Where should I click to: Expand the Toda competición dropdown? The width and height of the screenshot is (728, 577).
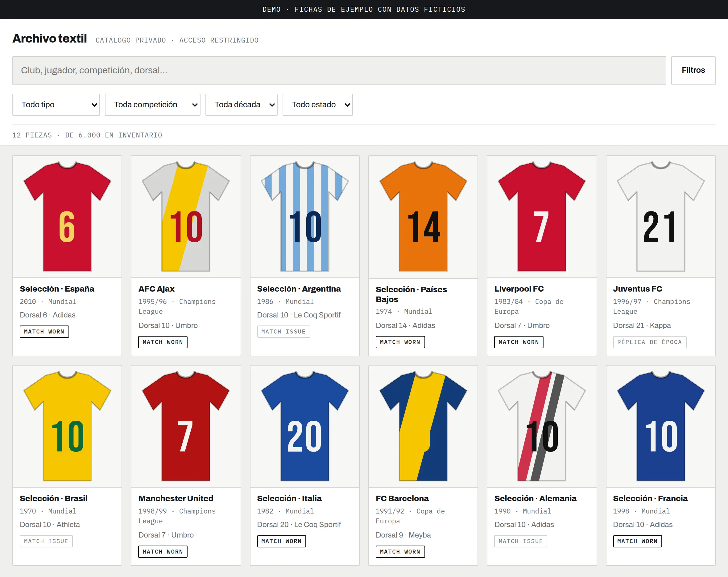coord(153,104)
